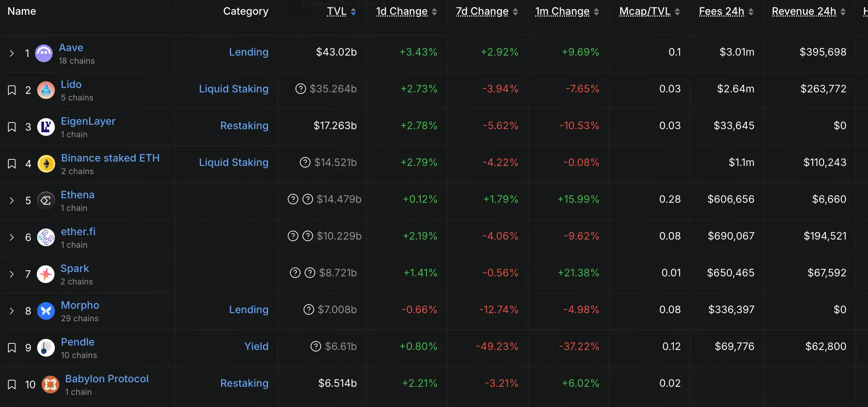Image resolution: width=868 pixels, height=407 pixels.
Task: Sort table by Revenue 24h
Action: point(809,12)
